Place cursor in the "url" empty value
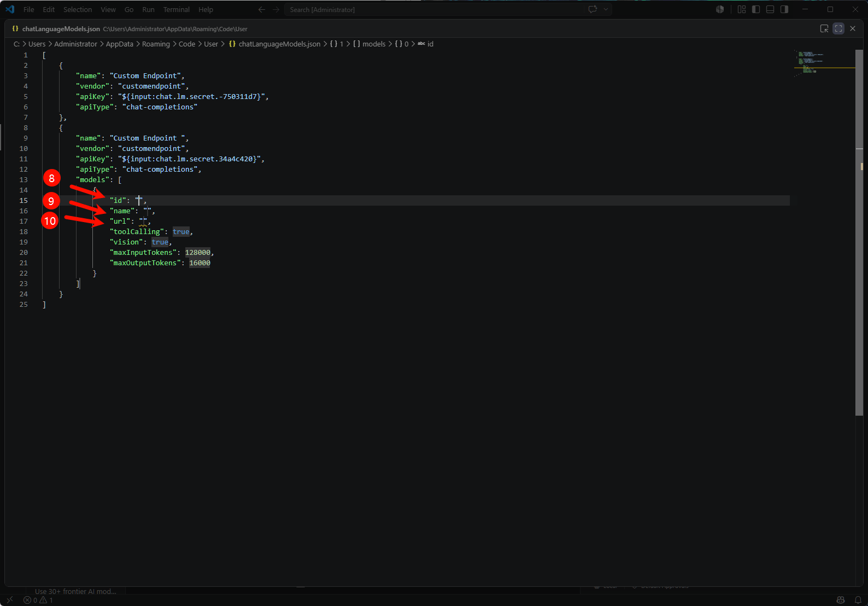Image resolution: width=868 pixels, height=606 pixels. [x=143, y=222]
